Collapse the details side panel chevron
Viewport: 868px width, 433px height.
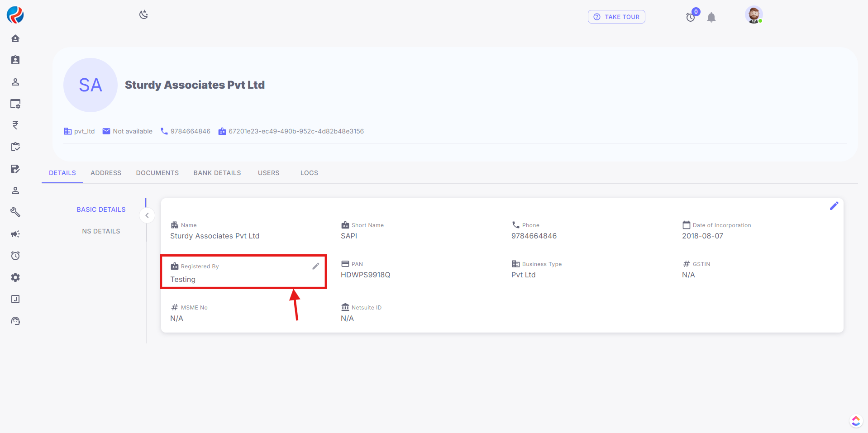tap(147, 215)
